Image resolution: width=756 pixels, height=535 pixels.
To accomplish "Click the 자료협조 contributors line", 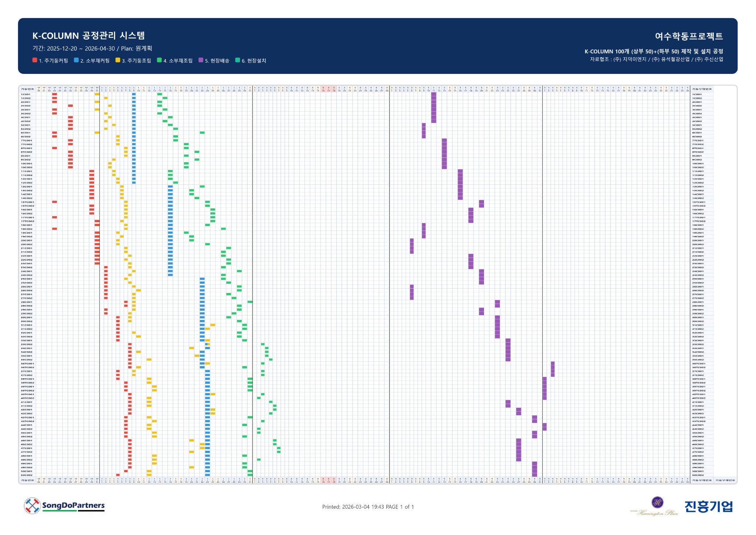I will [656, 59].
